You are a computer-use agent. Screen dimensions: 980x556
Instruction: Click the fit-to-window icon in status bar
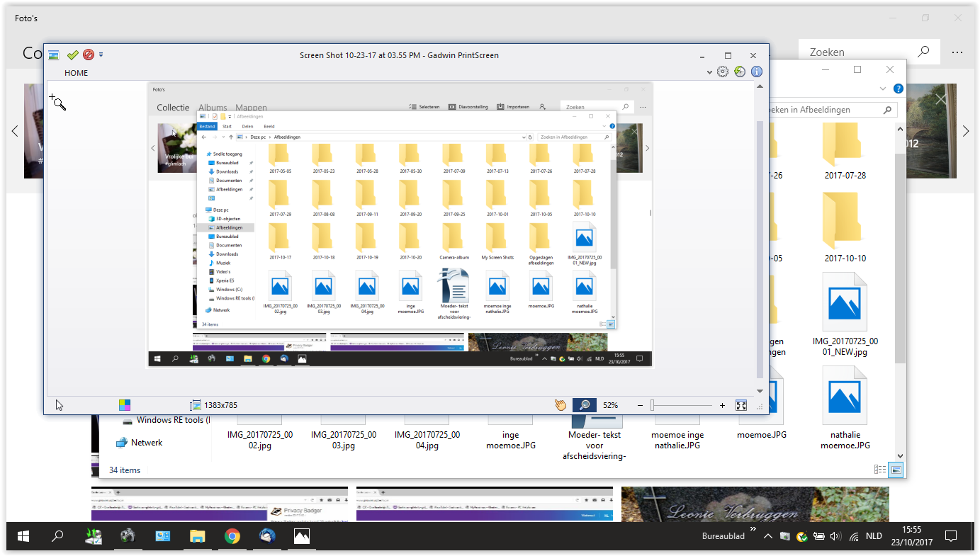(x=741, y=405)
